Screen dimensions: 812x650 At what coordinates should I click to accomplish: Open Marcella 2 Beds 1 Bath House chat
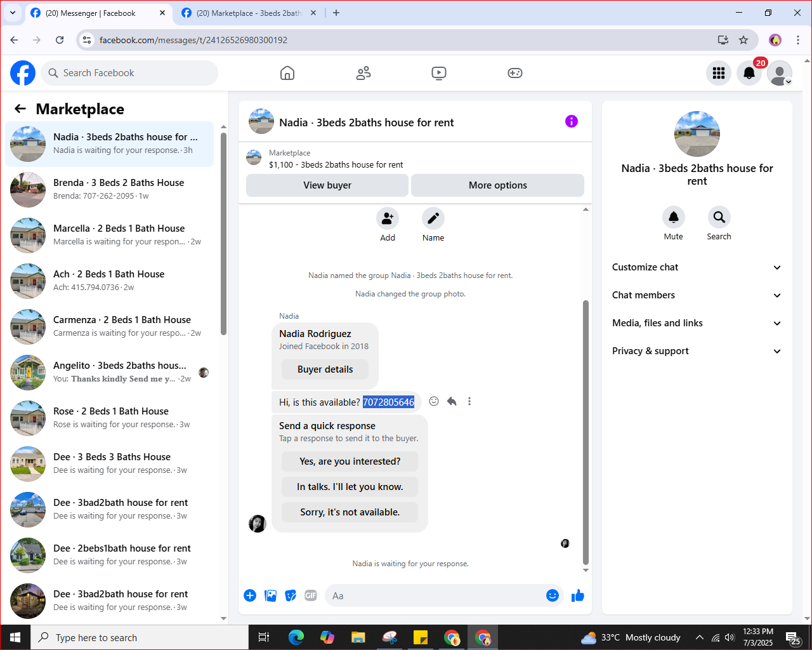tap(110, 235)
